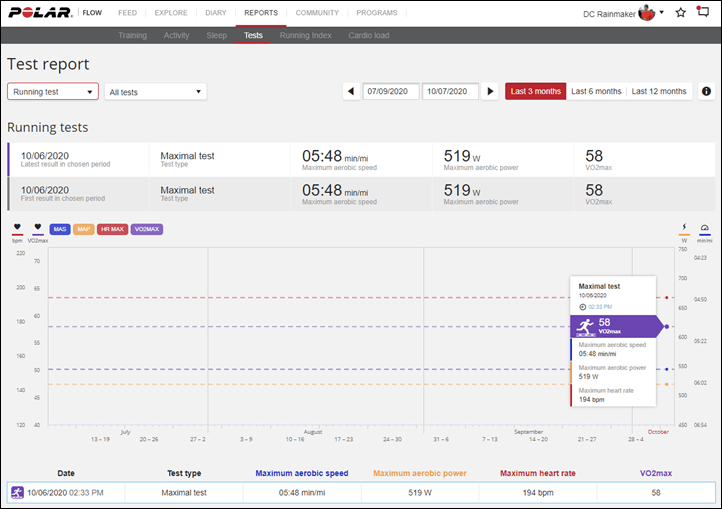Switch to the Running Index tab
This screenshot has height=509, width=722.
click(x=305, y=35)
